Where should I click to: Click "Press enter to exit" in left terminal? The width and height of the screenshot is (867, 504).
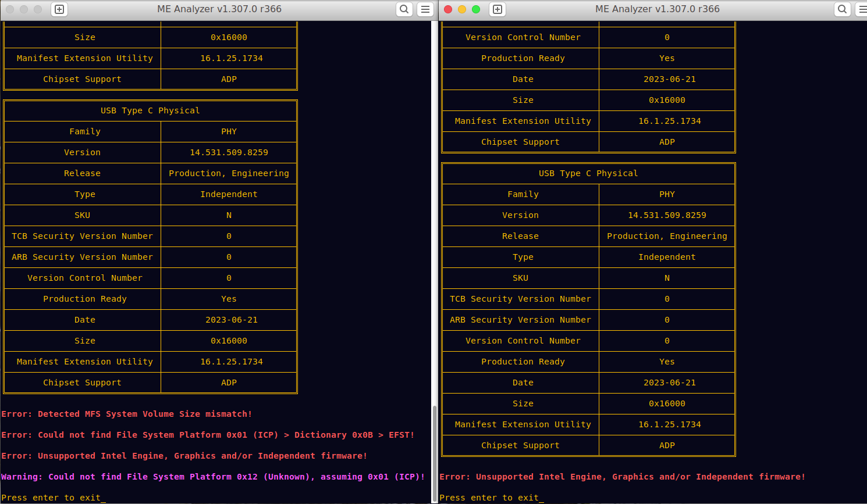pos(51,498)
